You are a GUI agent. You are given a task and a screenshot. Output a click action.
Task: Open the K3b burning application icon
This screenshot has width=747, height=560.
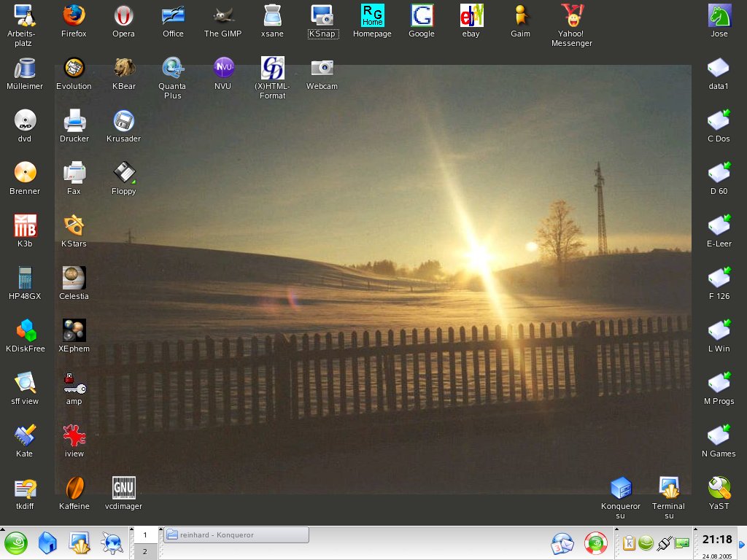[25, 226]
